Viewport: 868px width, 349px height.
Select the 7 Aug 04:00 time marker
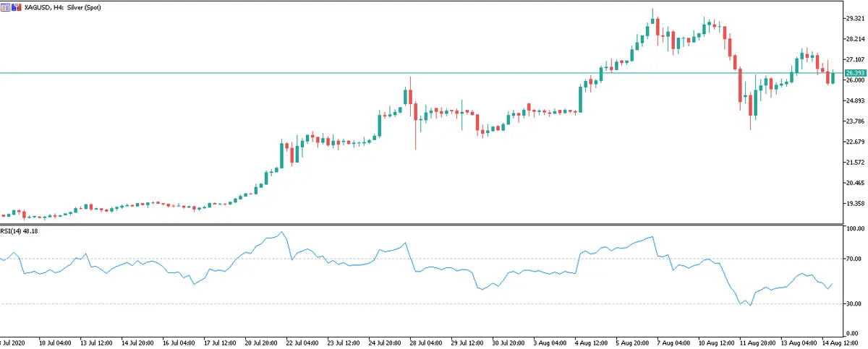(x=675, y=341)
